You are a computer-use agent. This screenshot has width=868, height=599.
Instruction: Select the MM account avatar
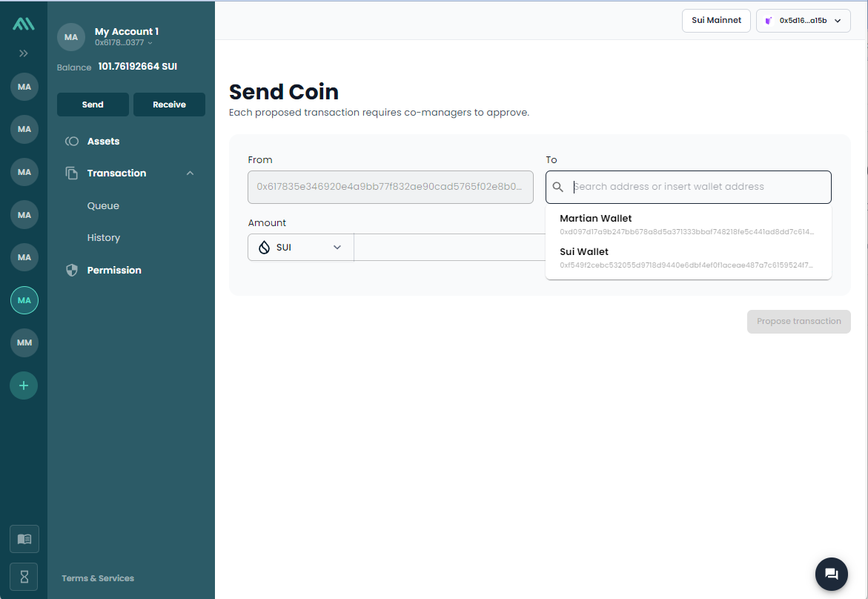pyautogui.click(x=24, y=342)
